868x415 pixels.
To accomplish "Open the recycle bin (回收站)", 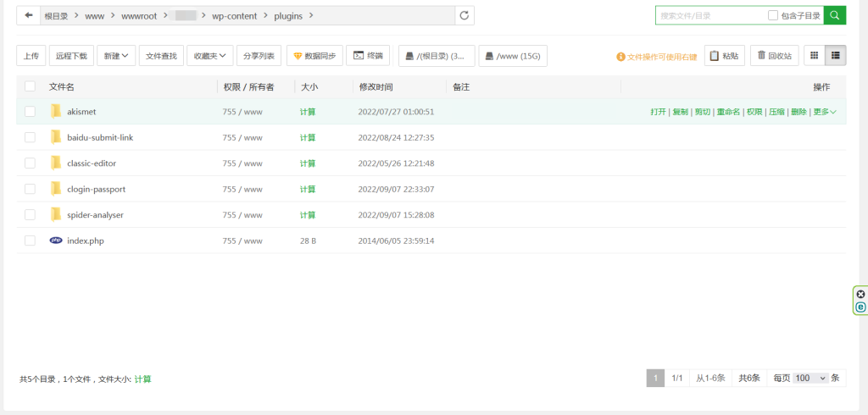I will point(774,56).
